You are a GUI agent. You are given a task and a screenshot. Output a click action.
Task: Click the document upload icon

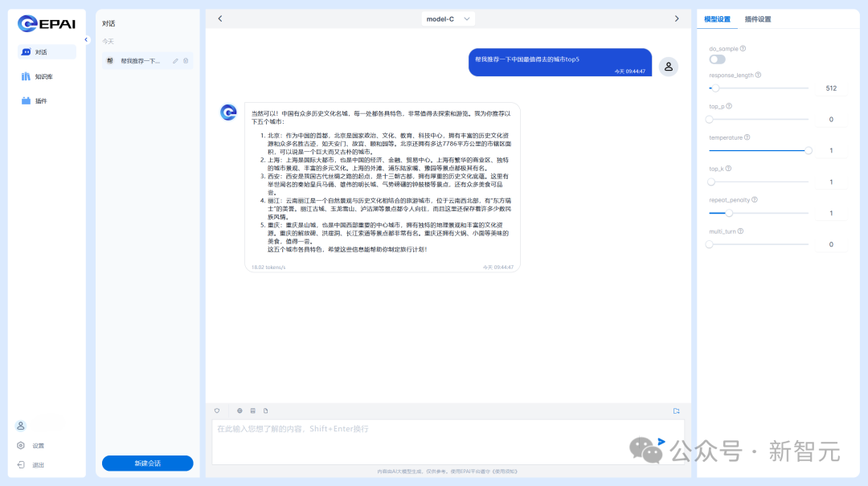[266, 410]
